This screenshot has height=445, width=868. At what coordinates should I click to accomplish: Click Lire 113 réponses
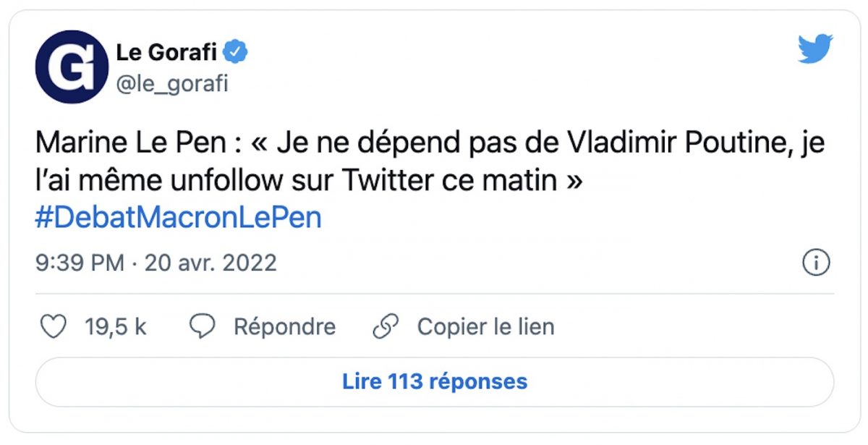tap(434, 381)
